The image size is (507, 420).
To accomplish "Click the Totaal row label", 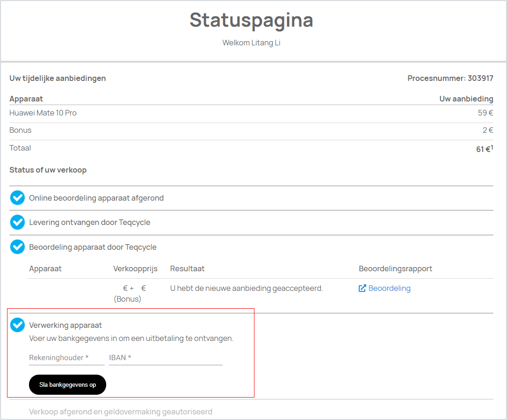I will coord(20,148).
